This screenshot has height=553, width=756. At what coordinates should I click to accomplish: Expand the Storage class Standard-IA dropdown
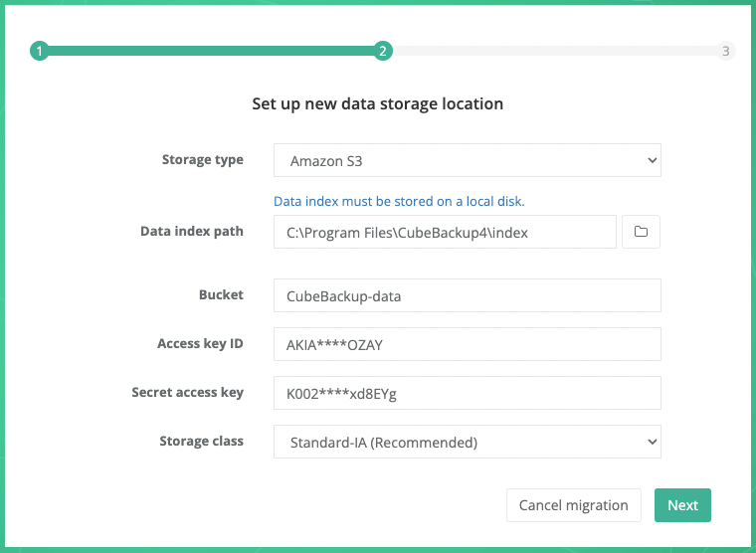point(467,442)
